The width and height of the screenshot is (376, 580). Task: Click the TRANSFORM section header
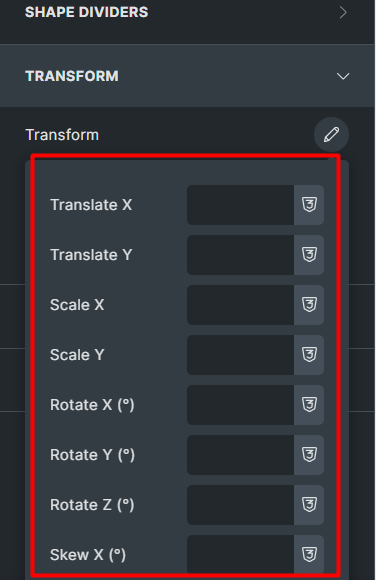pyautogui.click(x=187, y=76)
